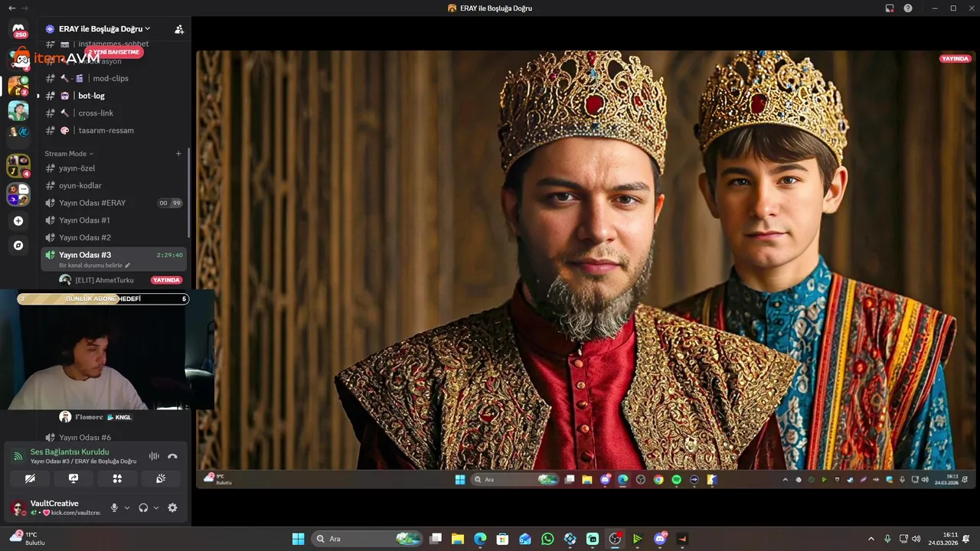Click the YAYINDA badge next to AhmetTurku
This screenshot has width=980, height=551.
click(166, 280)
